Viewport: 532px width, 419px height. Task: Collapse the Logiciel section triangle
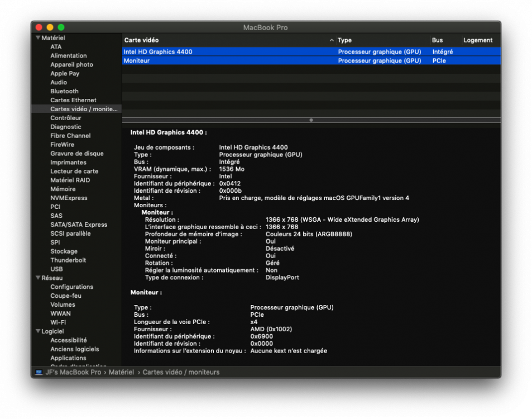(38, 331)
